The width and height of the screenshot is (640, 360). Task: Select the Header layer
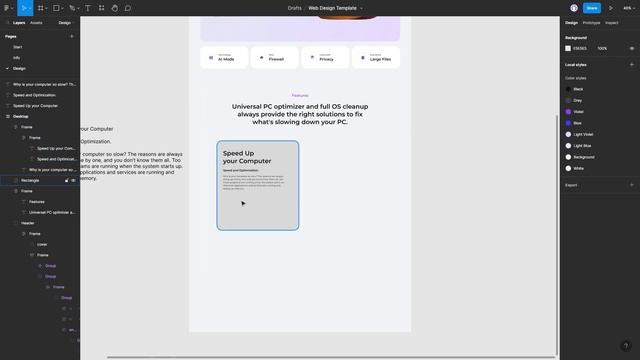27,223
